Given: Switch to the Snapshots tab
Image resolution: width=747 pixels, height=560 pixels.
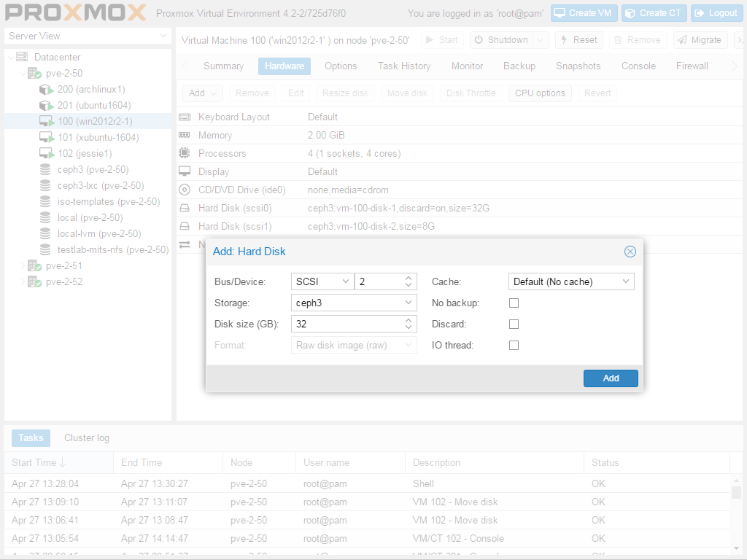Looking at the screenshot, I should point(578,66).
